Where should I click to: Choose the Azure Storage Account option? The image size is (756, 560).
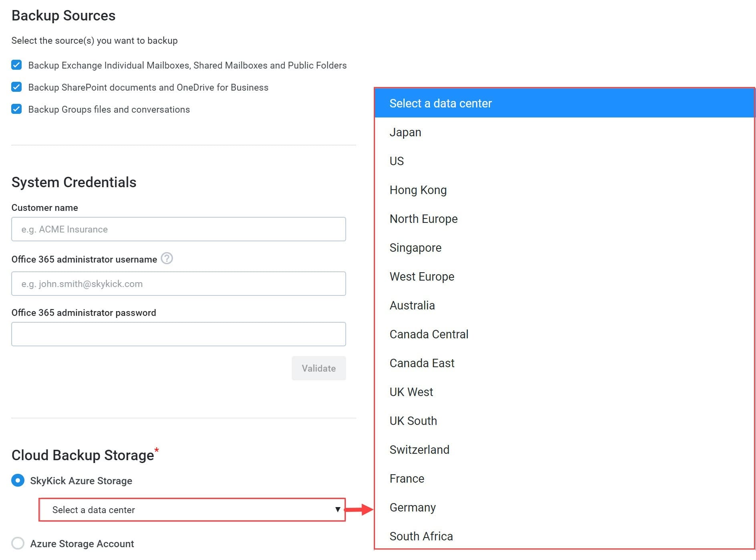pos(18,544)
